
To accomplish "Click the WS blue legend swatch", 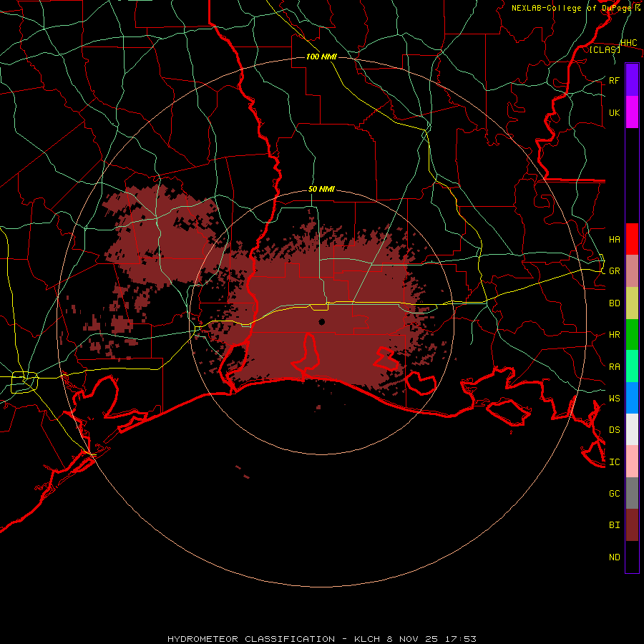I will click(632, 398).
